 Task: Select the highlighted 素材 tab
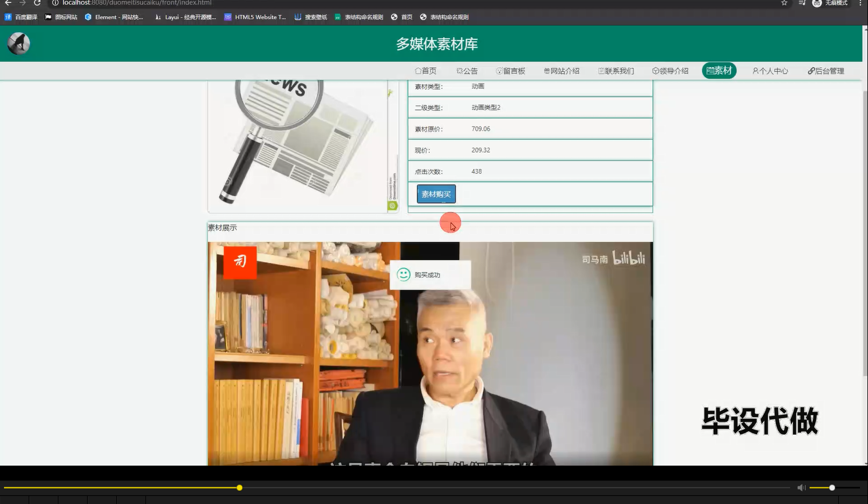pyautogui.click(x=719, y=70)
